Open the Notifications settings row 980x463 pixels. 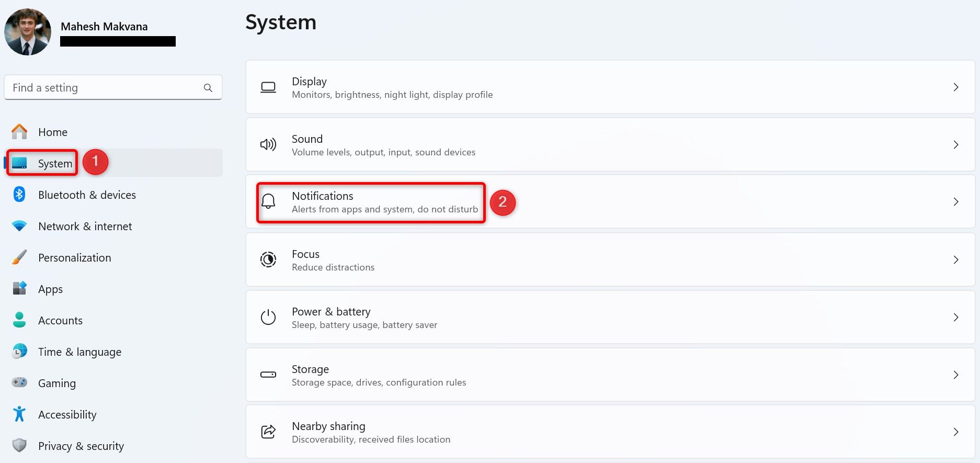[x=610, y=202]
